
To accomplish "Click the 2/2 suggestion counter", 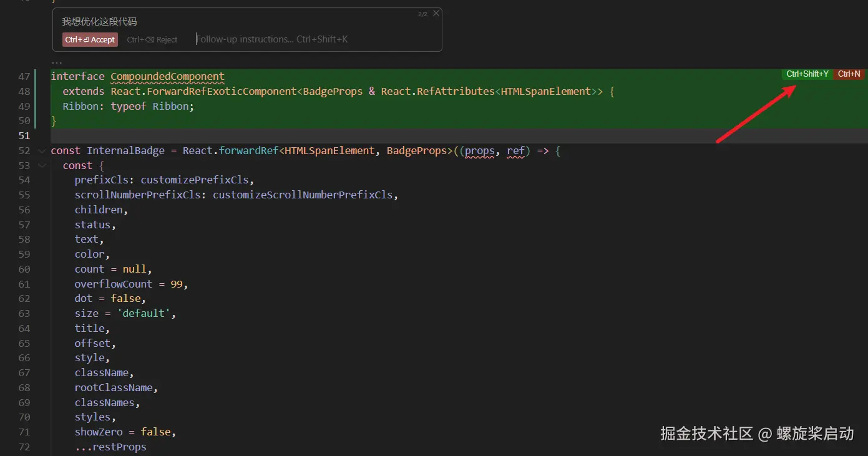I will pyautogui.click(x=422, y=14).
